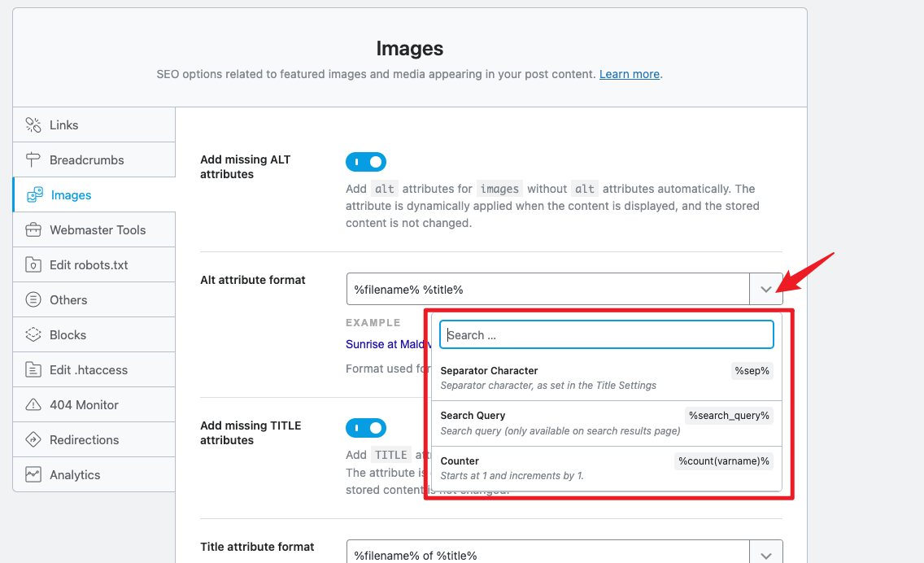Open the Others settings tab
Image resolution: width=924 pixels, height=563 pixels.
click(x=68, y=300)
